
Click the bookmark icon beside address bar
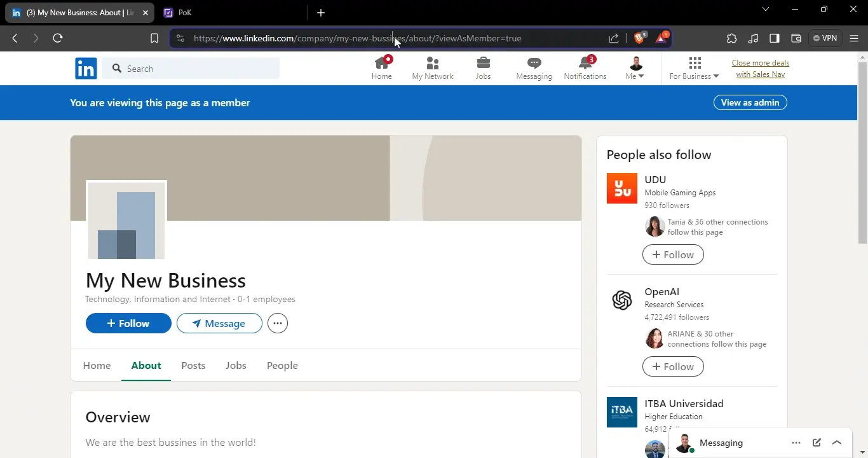[x=154, y=38]
